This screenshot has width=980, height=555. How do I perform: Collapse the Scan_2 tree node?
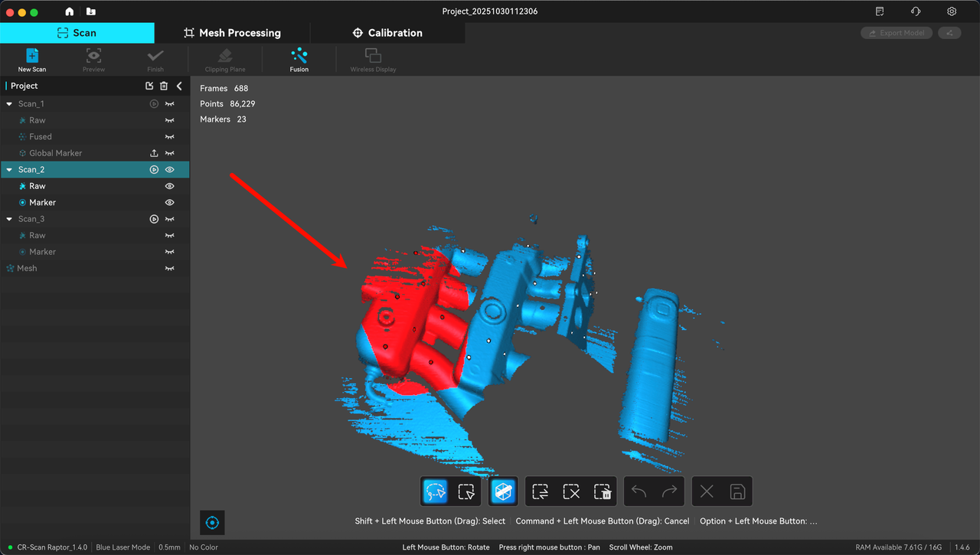9,170
